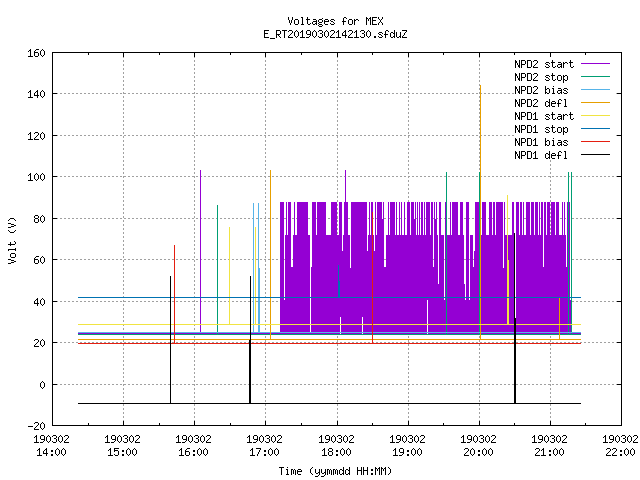
Task: Click the orange NPD2 defl legend line
Action: (595, 103)
